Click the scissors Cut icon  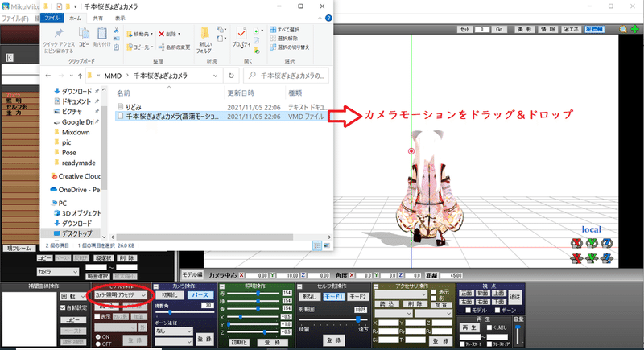[x=116, y=30]
